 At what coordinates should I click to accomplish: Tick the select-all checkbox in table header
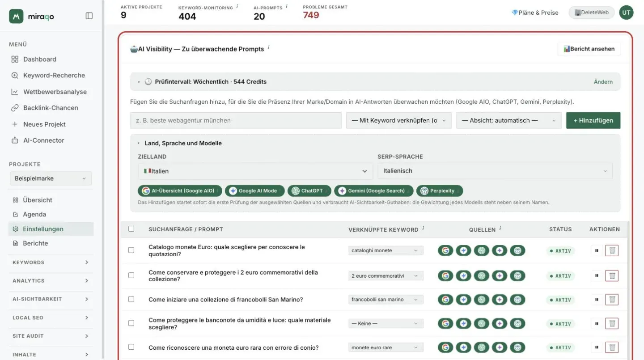coord(131,229)
